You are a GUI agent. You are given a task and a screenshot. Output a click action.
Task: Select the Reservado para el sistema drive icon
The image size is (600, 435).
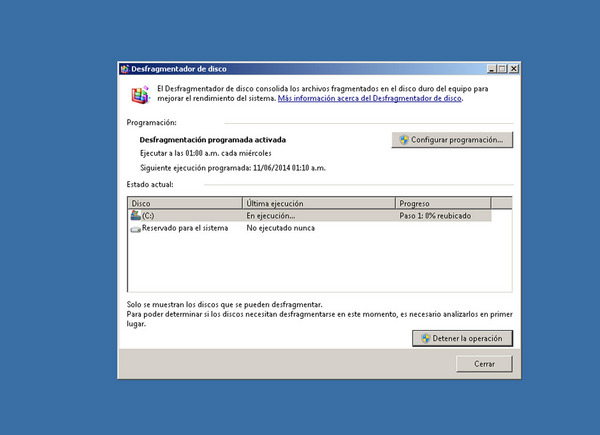135,228
